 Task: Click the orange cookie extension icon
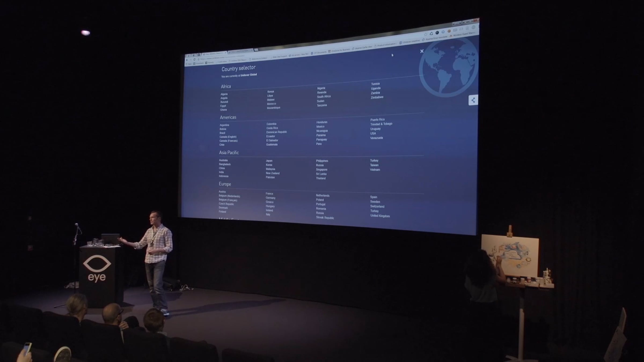point(449,31)
